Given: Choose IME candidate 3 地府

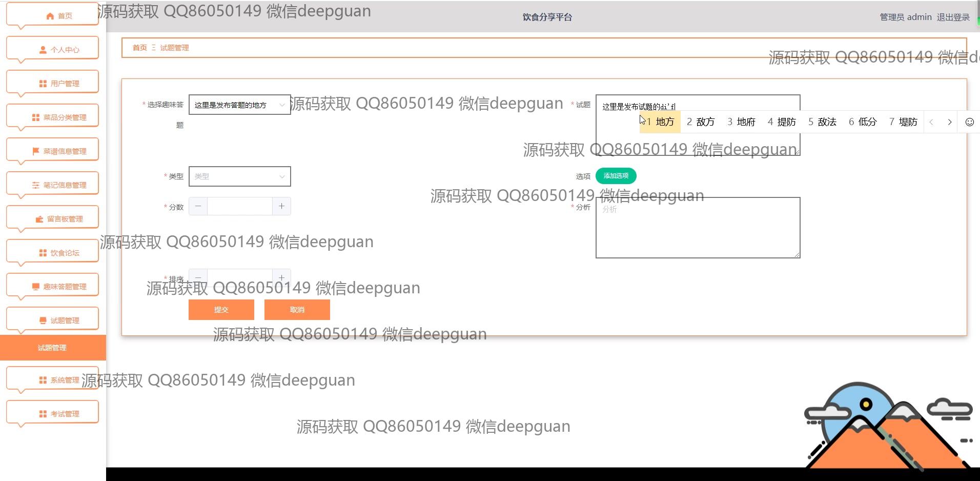Looking at the screenshot, I should click(x=741, y=122).
